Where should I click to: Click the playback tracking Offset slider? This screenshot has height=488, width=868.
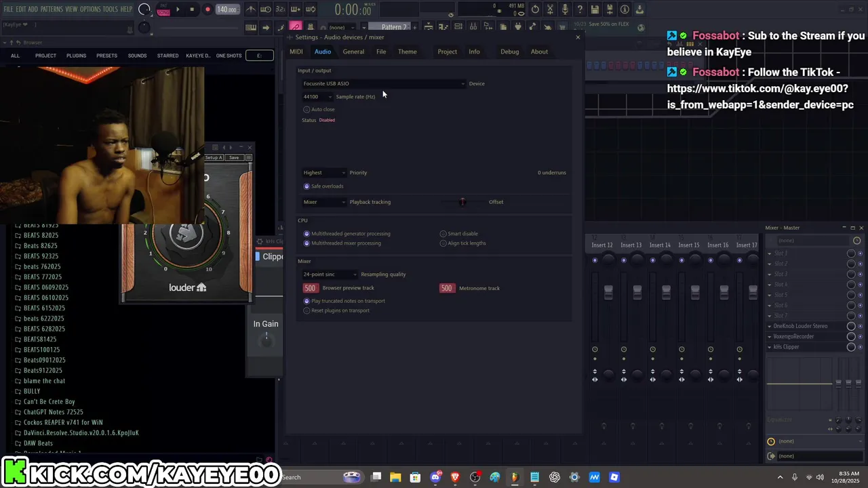[462, 202]
